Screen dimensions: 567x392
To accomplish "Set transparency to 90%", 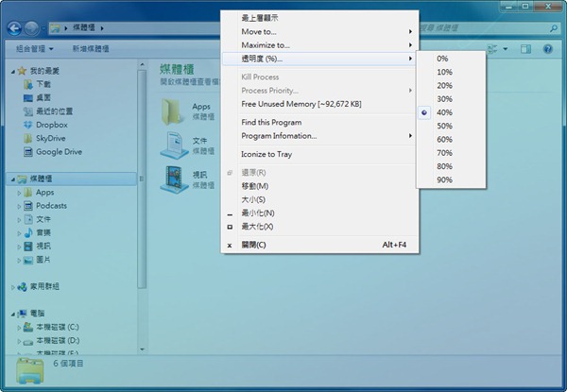I will click(451, 179).
